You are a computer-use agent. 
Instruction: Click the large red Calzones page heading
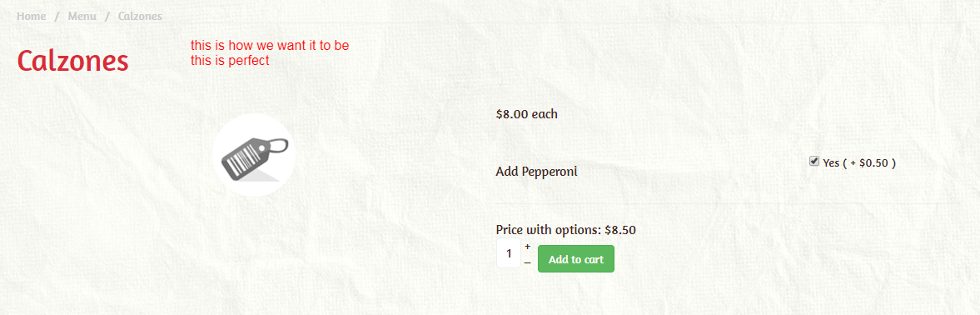point(73,61)
